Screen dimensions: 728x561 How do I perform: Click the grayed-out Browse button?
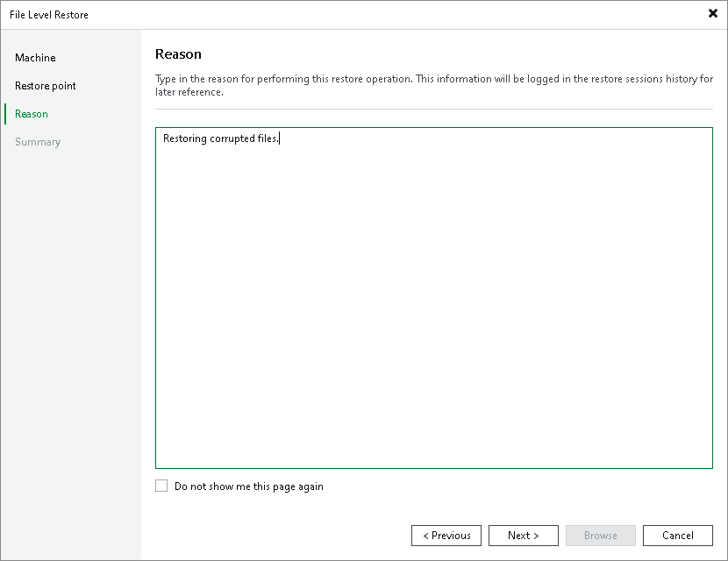click(600, 536)
